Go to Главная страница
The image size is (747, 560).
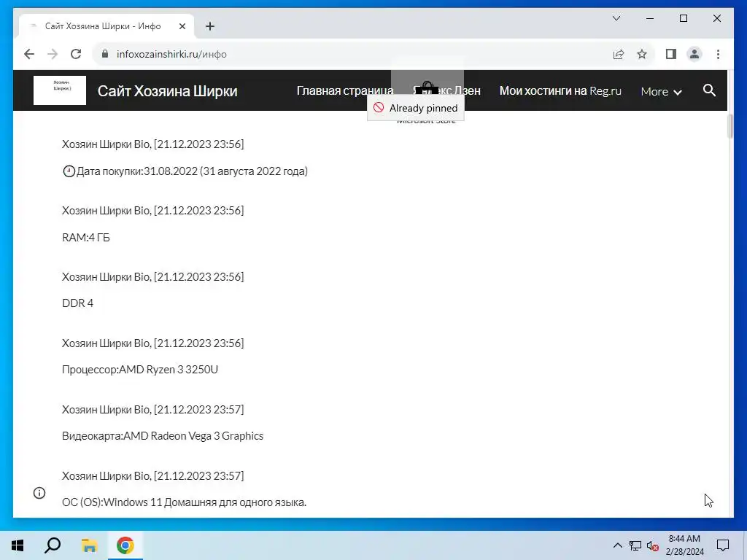[345, 90]
